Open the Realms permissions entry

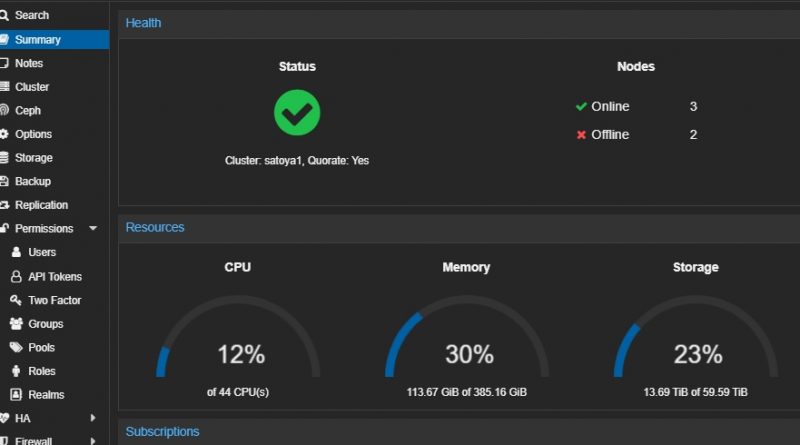(46, 395)
